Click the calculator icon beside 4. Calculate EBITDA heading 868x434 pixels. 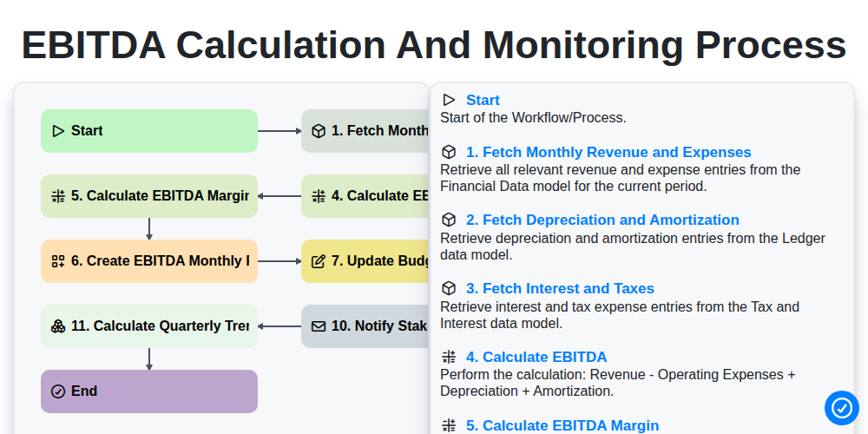coord(449,357)
